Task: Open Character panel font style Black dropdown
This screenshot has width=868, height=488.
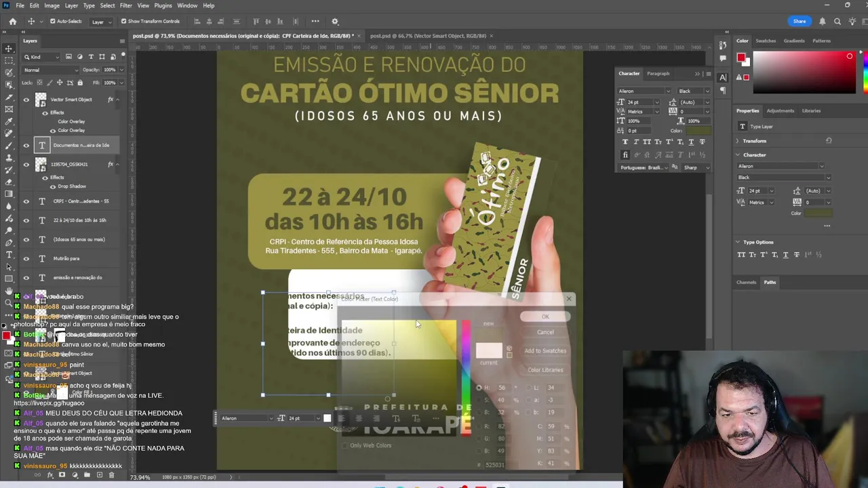Action: click(x=694, y=91)
